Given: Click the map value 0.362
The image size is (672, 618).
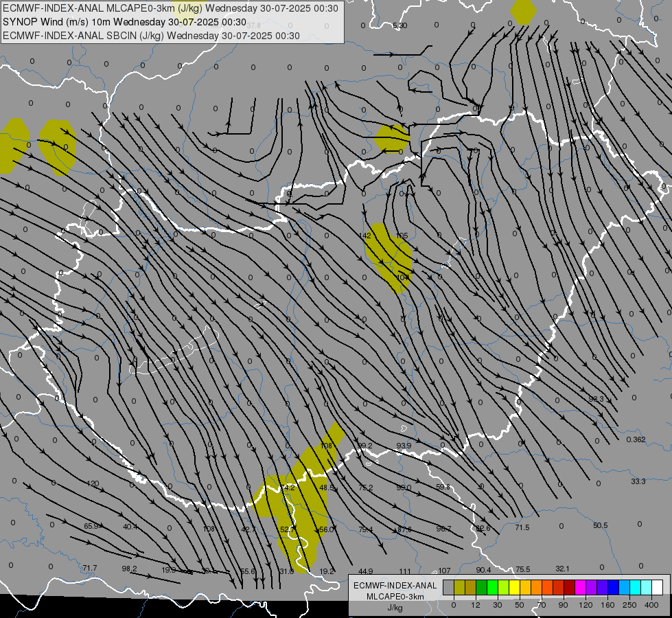Looking at the screenshot, I should [x=636, y=439].
